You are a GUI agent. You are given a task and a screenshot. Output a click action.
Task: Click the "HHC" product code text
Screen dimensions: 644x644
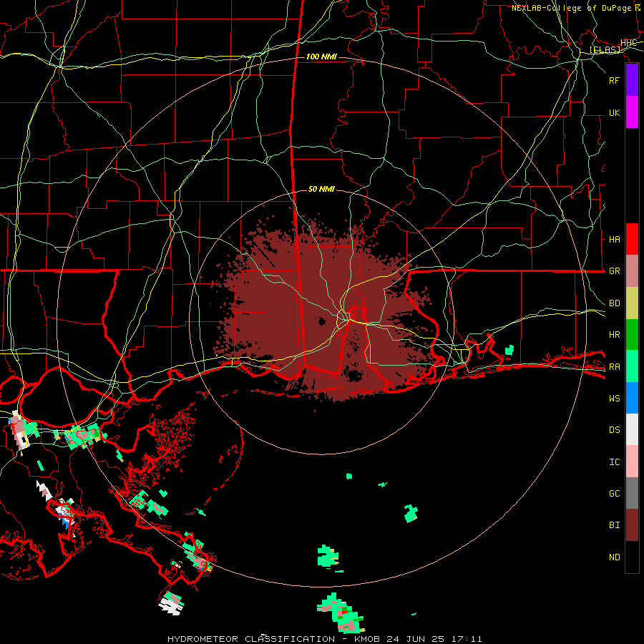pyautogui.click(x=628, y=42)
